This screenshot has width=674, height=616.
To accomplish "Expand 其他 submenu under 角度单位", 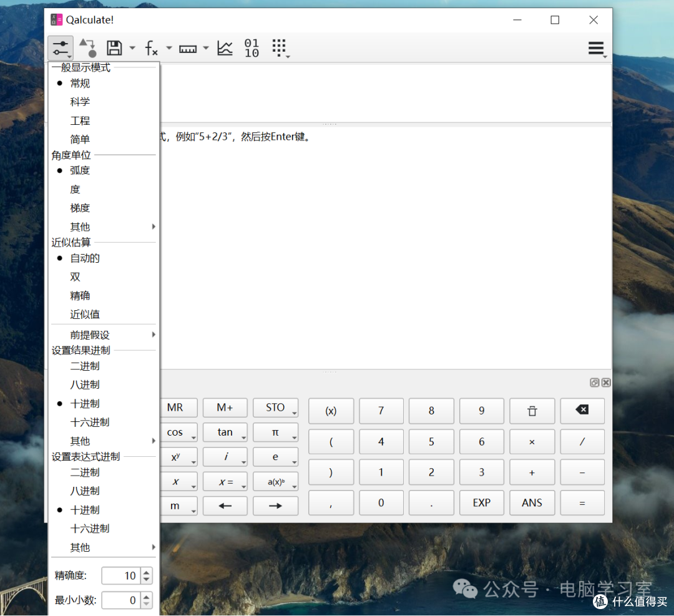I will [104, 227].
